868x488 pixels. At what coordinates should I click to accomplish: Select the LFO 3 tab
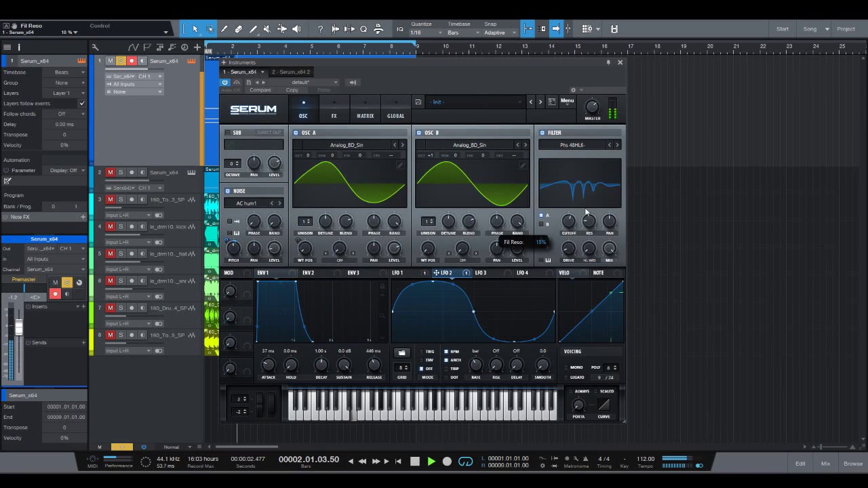[x=481, y=273]
